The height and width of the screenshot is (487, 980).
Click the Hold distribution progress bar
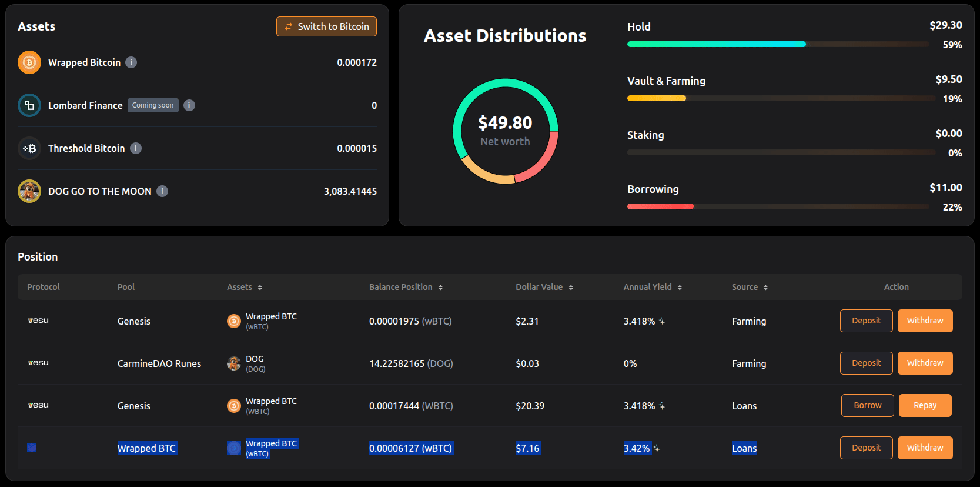point(778,44)
